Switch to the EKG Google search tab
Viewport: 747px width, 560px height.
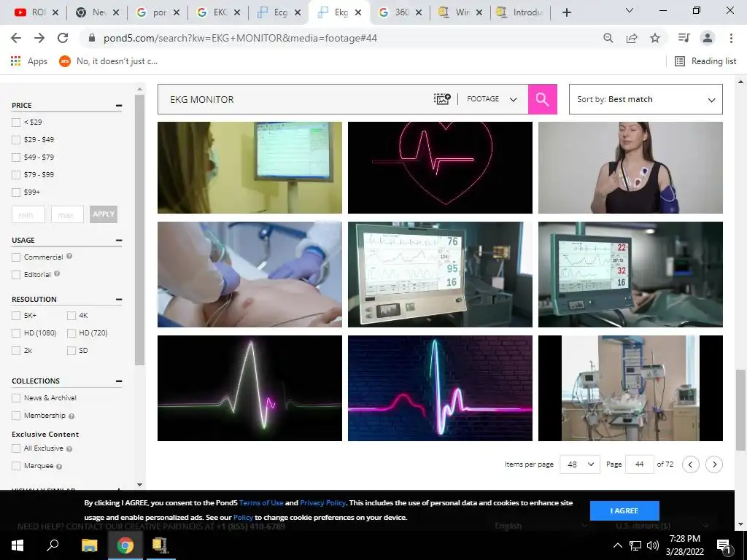[218, 12]
